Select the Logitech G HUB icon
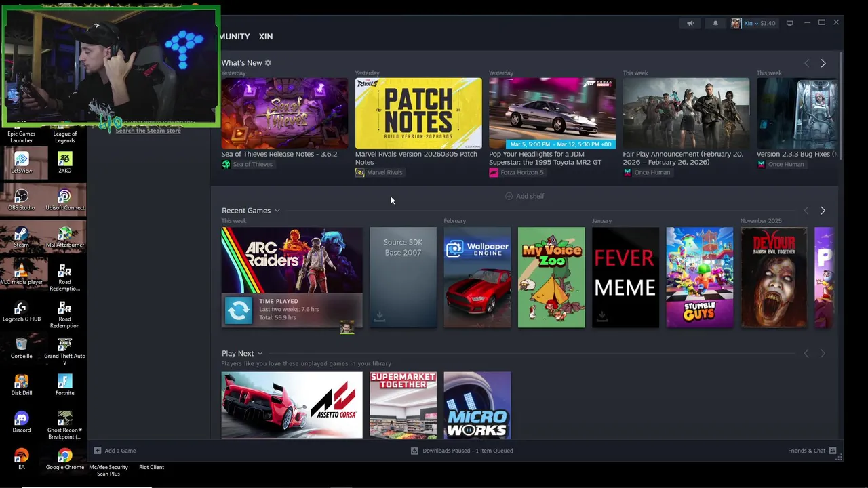 [x=22, y=311]
